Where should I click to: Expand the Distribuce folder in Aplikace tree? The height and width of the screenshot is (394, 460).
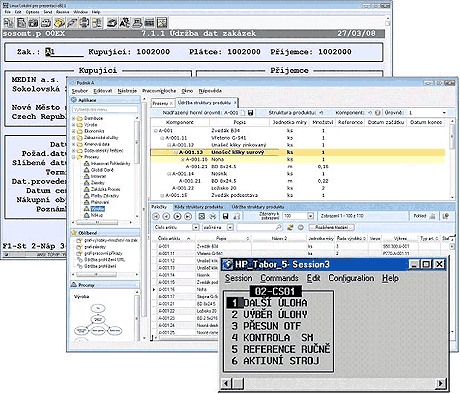[x=74, y=118]
